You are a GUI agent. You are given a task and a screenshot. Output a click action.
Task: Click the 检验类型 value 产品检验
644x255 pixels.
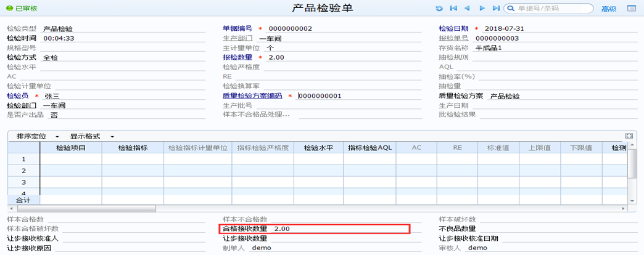pos(58,29)
